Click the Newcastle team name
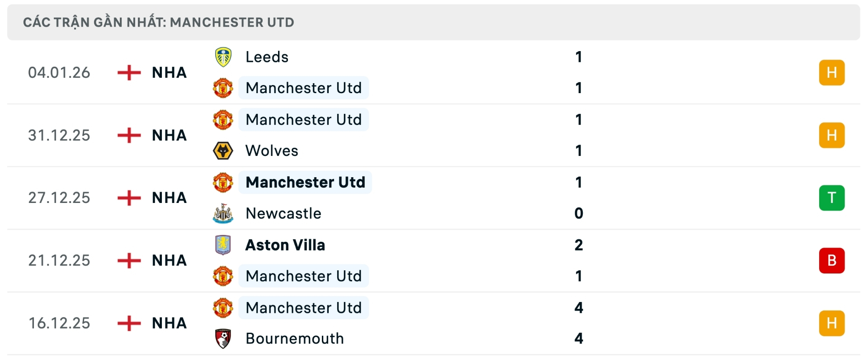The image size is (868, 358). pyautogui.click(x=283, y=213)
